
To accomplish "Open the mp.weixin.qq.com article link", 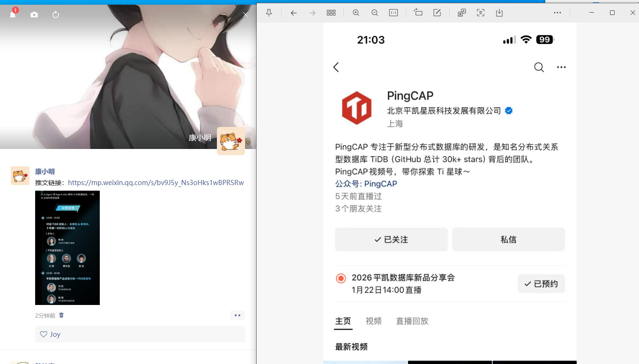I will (156, 183).
